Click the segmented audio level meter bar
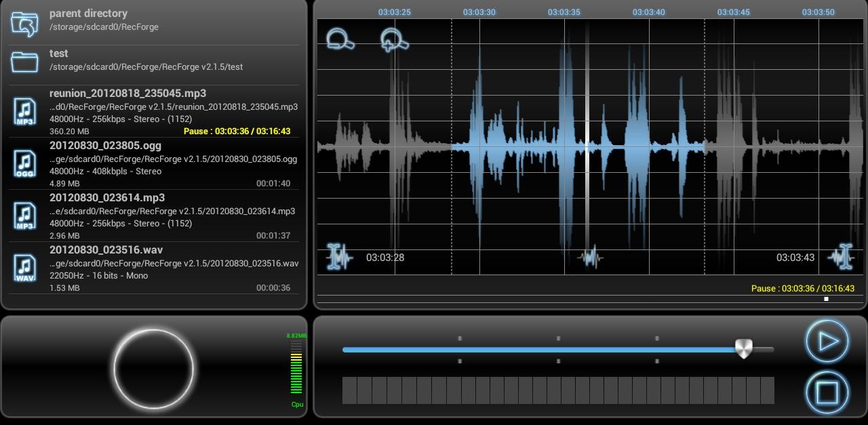Screen dimensions: 868x425 (558, 390)
